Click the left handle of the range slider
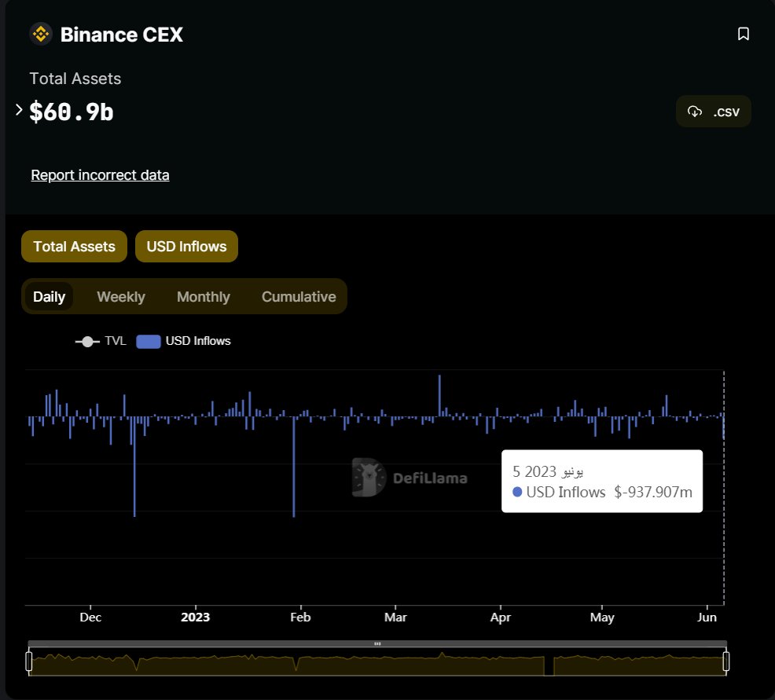 28,661
